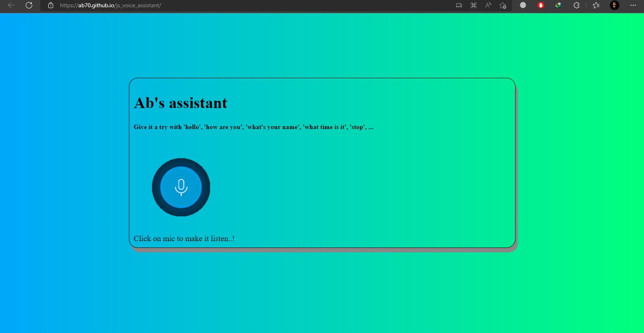Click the Internet Download Manager extension icon

tap(559, 5)
